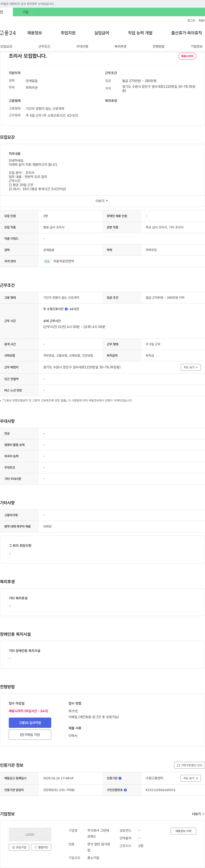
Task: Open the 채용정보 이력 button
Action: 183,831
